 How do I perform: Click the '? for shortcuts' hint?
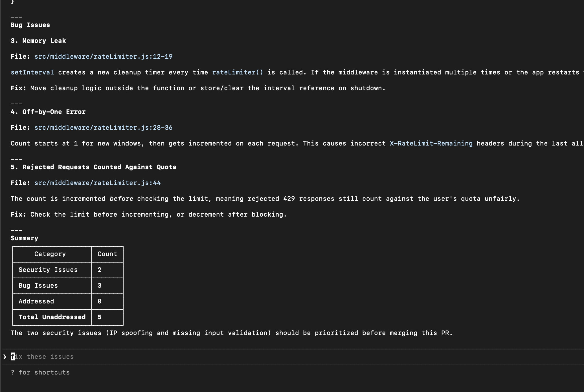pos(40,372)
